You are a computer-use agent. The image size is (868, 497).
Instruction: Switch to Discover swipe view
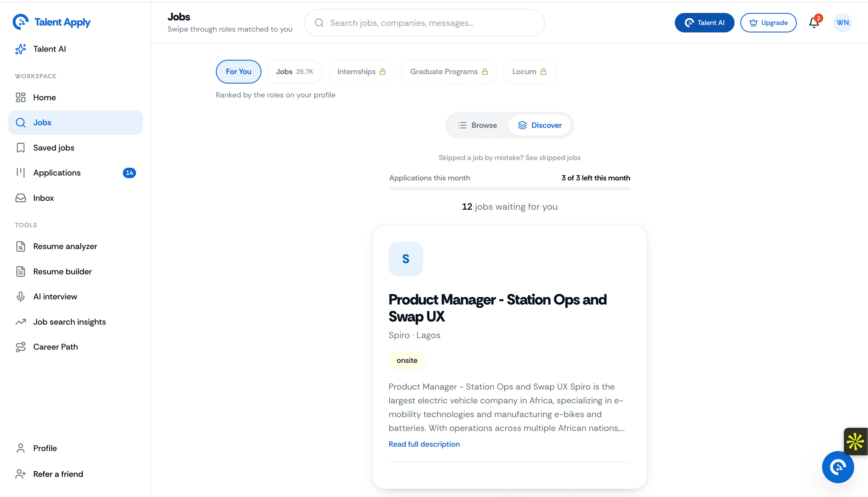(540, 125)
